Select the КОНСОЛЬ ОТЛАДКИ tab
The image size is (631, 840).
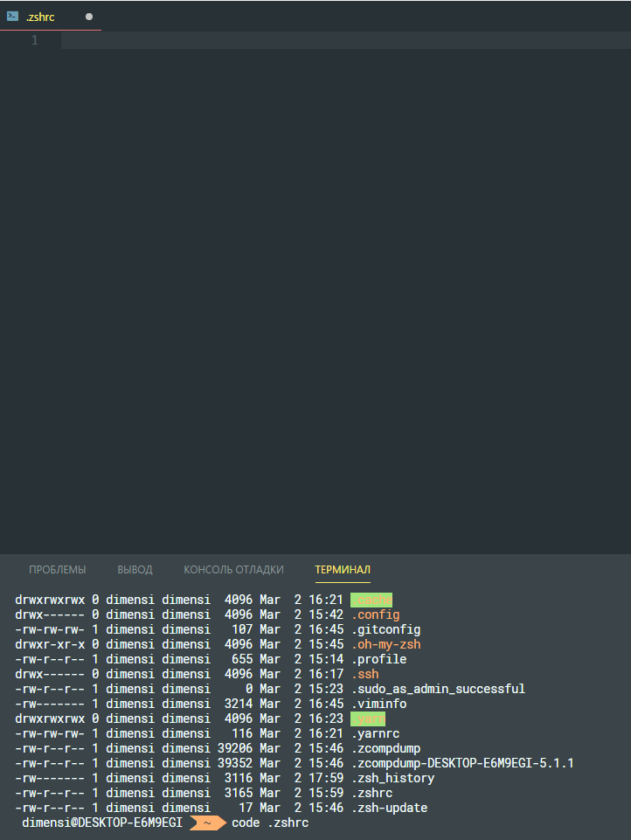coord(233,569)
